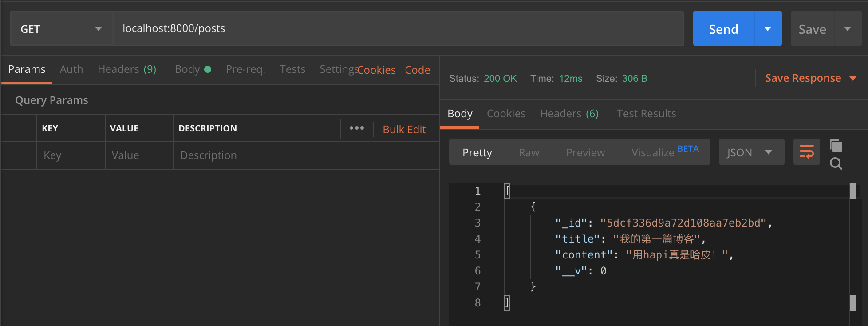Click fold arrow bracket on line 1
The height and width of the screenshot is (326, 868).
click(x=508, y=191)
